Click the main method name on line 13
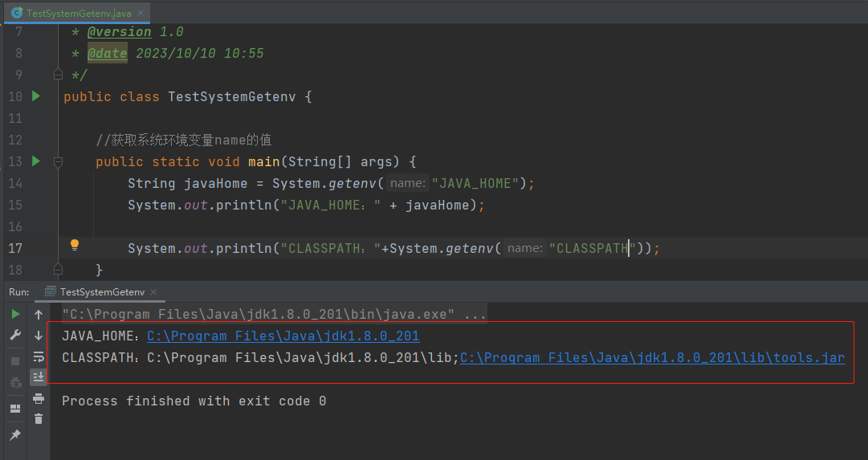Screen dimensions: 868x460 (x=264, y=161)
